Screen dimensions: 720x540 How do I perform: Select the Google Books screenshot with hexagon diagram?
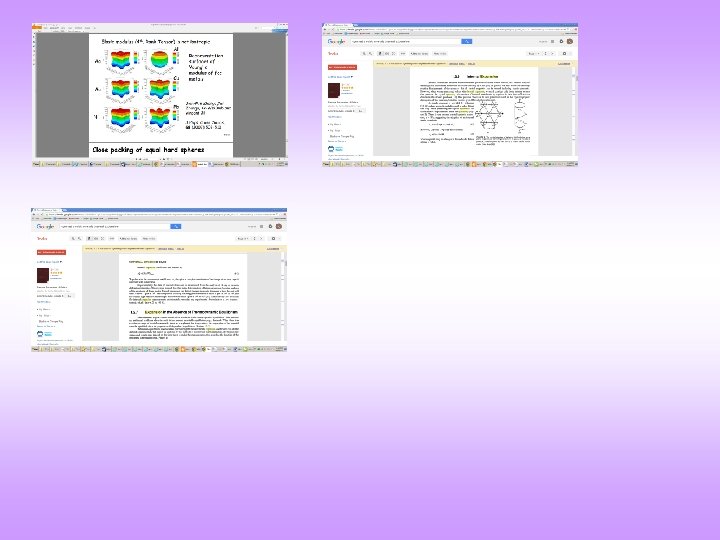pos(450,95)
